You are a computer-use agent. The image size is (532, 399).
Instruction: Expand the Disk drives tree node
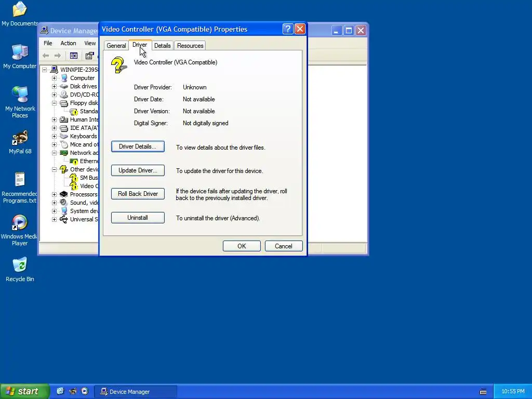point(54,87)
